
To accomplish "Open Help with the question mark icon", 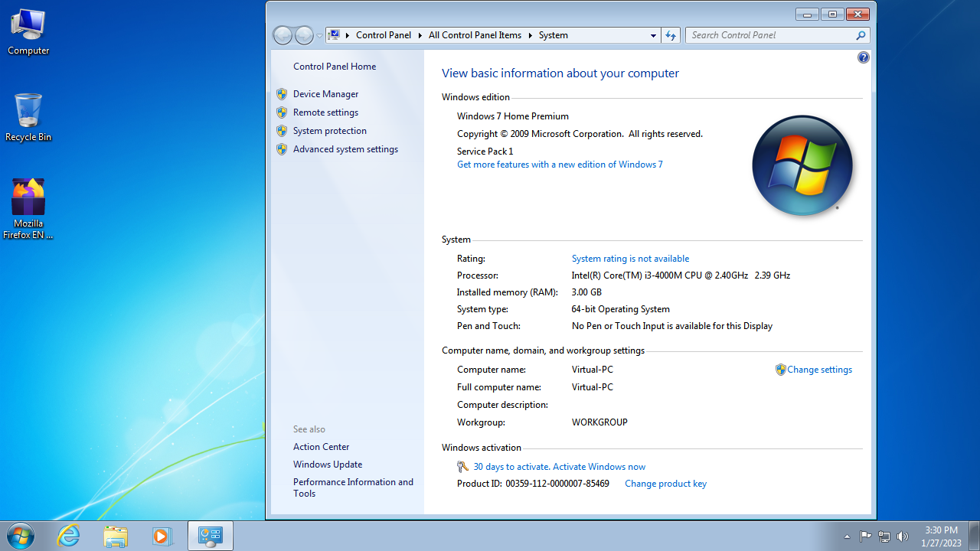I will coord(864,57).
